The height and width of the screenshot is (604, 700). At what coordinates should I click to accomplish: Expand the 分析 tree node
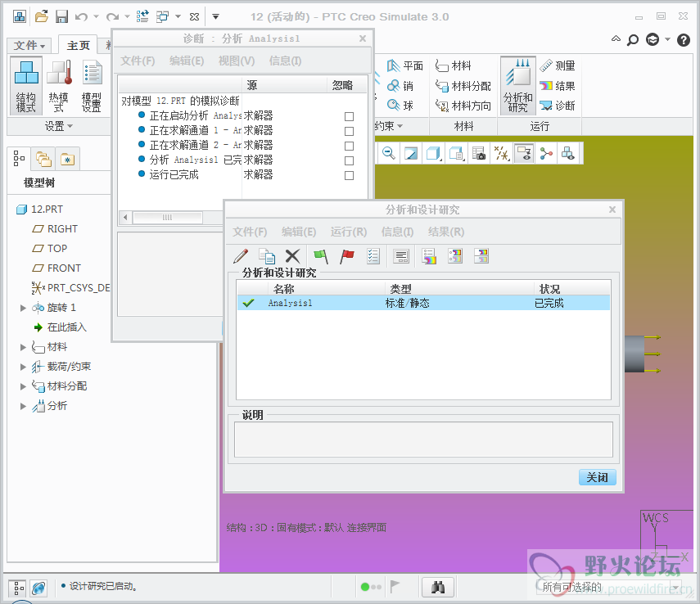pos(23,406)
